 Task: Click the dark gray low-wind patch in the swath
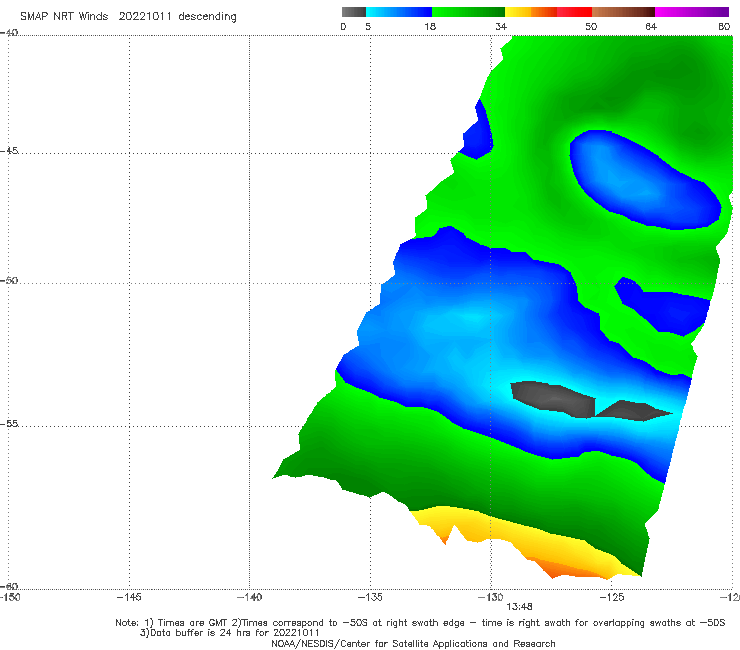pos(555,399)
